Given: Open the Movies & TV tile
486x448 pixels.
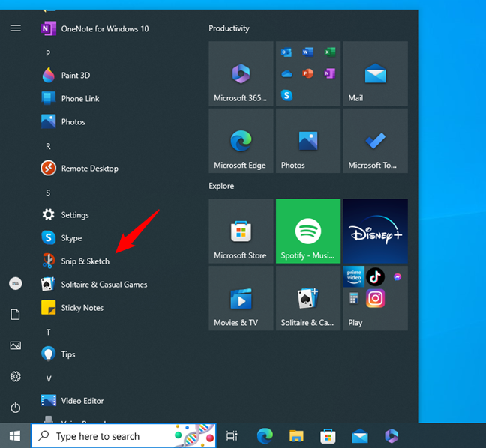Looking at the screenshot, I should point(241,298).
